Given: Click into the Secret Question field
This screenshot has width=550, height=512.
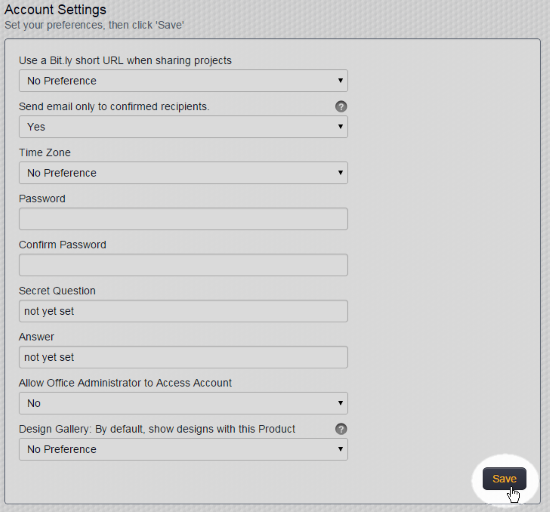Looking at the screenshot, I should [x=183, y=311].
